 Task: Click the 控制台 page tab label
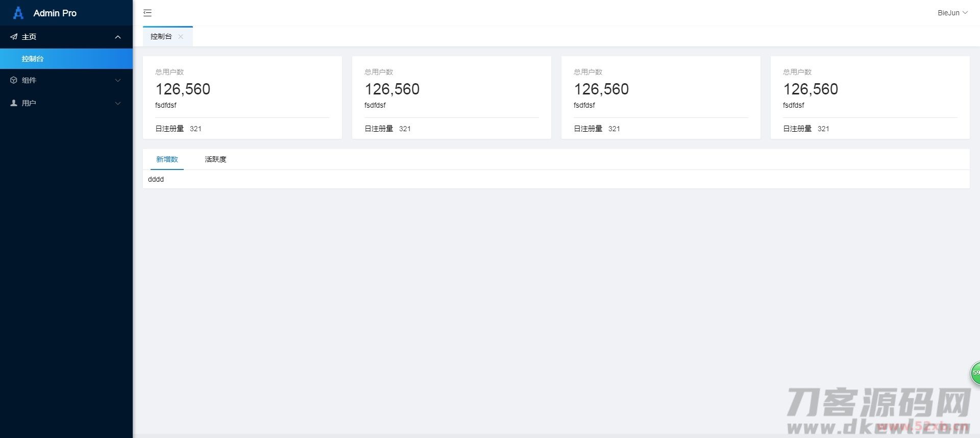point(161,37)
